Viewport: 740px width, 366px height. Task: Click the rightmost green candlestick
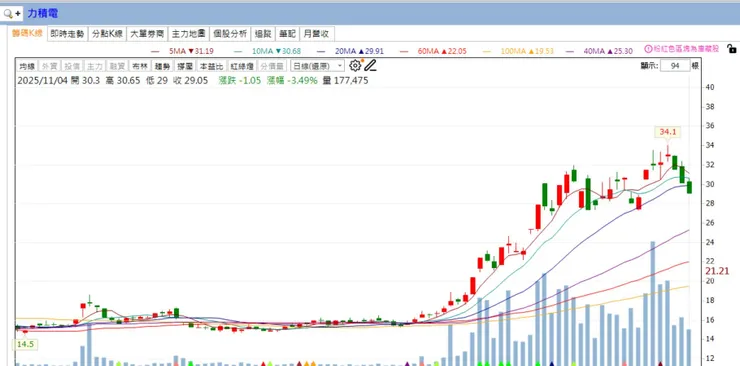(690, 187)
